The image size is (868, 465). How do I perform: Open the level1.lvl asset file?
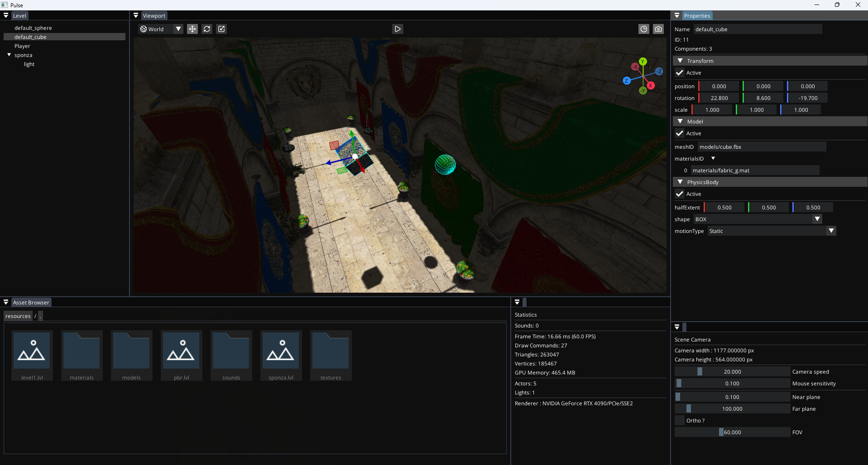coord(32,356)
